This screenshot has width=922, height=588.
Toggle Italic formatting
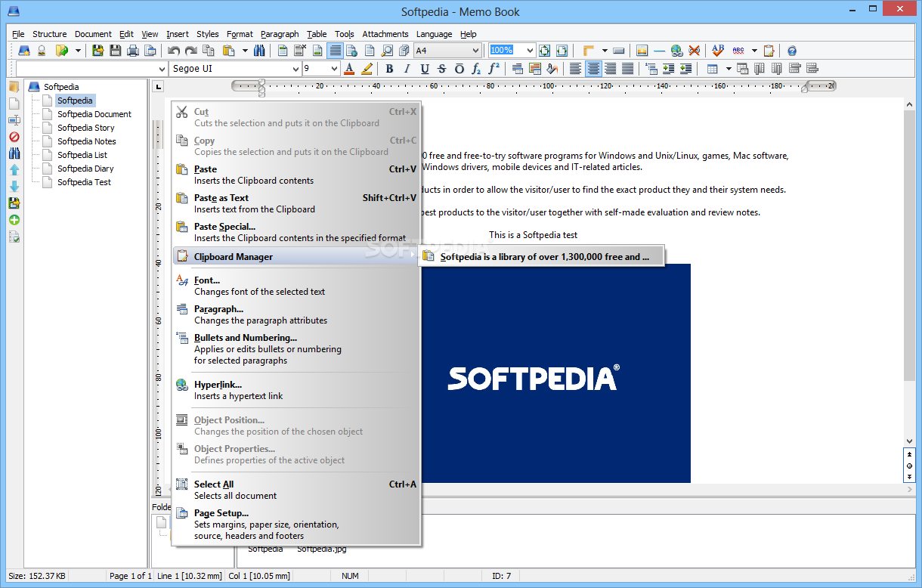407,69
